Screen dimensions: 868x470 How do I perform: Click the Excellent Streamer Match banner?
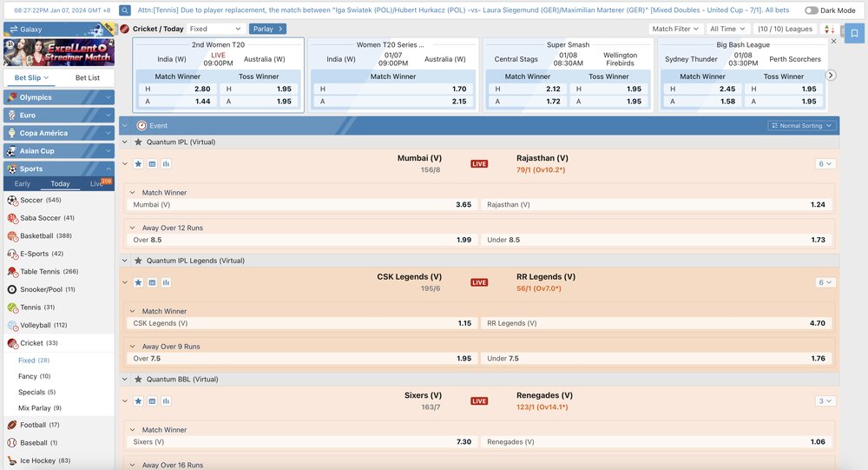pyautogui.click(x=58, y=51)
